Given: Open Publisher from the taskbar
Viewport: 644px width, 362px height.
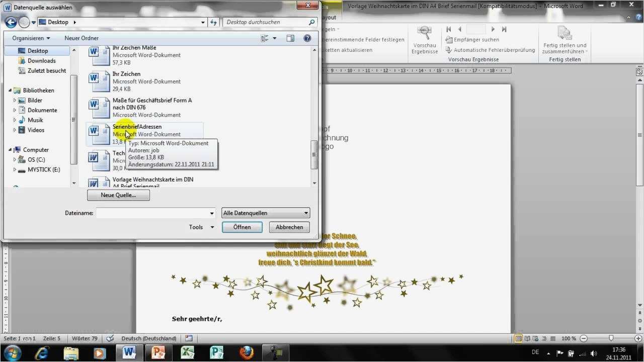Looking at the screenshot, I should pos(217,352).
